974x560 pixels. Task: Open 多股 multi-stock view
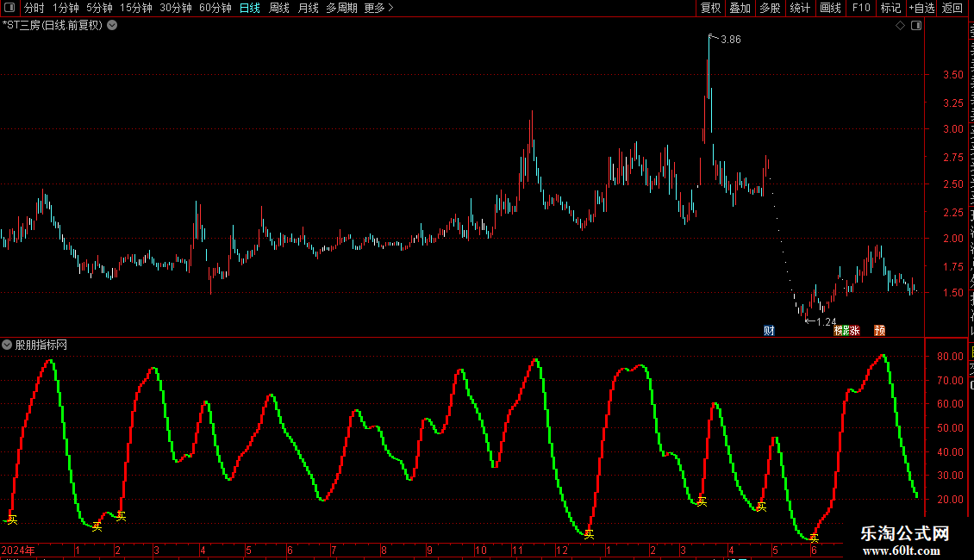pos(771,8)
